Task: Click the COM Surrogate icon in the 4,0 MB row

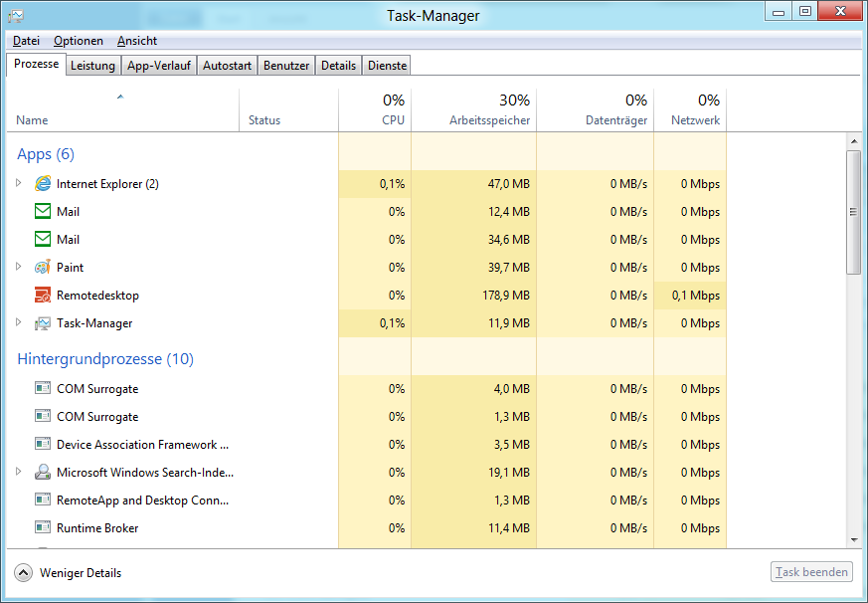Action: [x=43, y=388]
